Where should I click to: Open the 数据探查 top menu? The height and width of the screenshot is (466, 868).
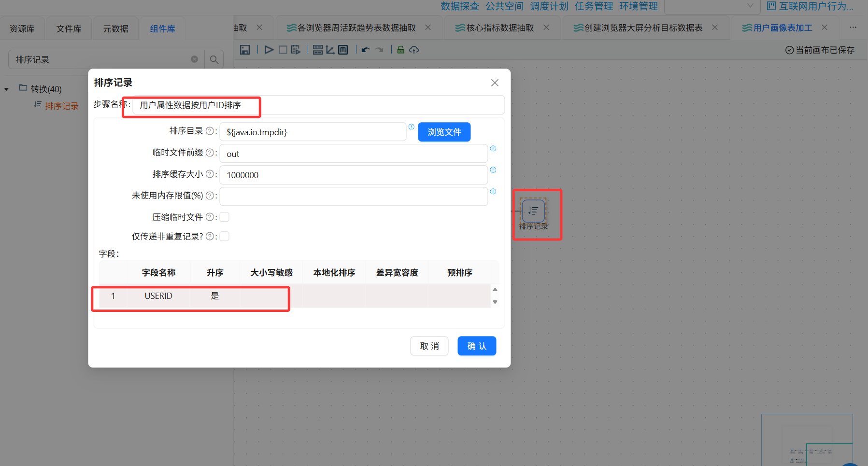pos(460,6)
